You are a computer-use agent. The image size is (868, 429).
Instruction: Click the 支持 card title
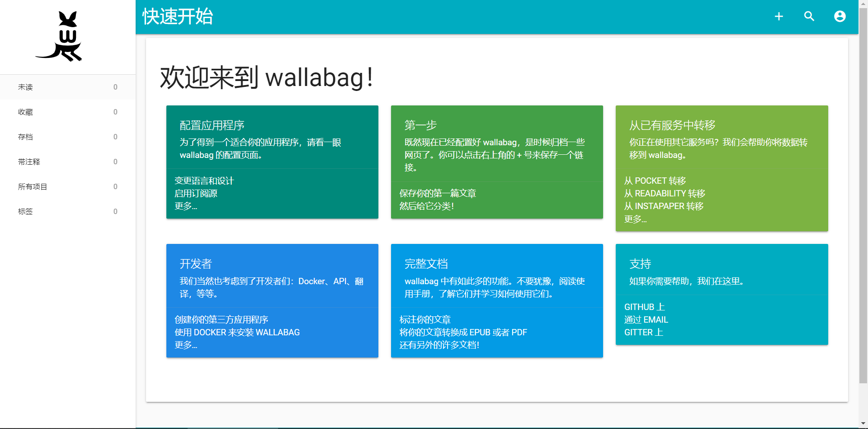tap(640, 264)
